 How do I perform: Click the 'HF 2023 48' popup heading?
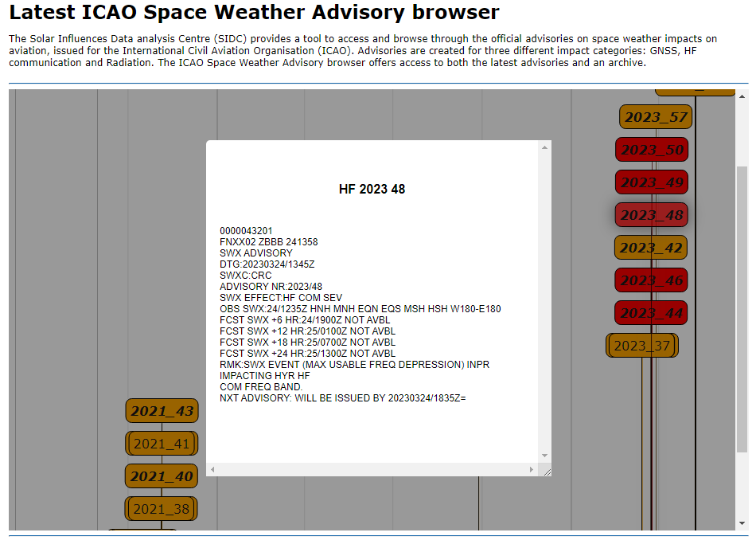pos(372,189)
